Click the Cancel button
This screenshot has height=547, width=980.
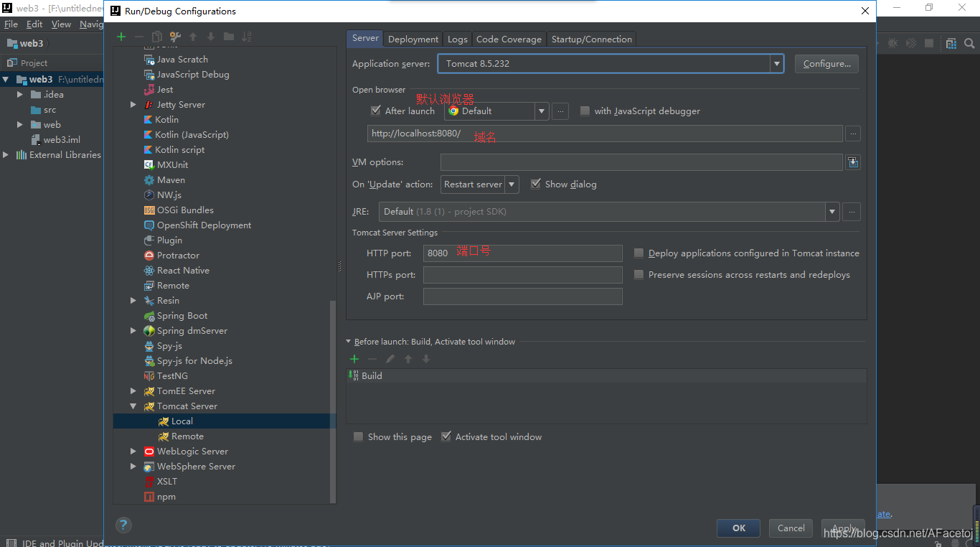point(791,528)
